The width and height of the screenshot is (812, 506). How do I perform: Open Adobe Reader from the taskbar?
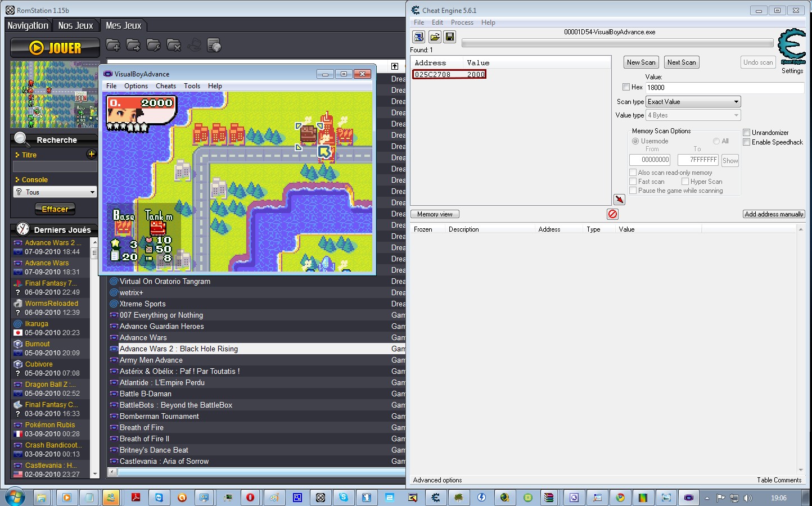tap(136, 498)
